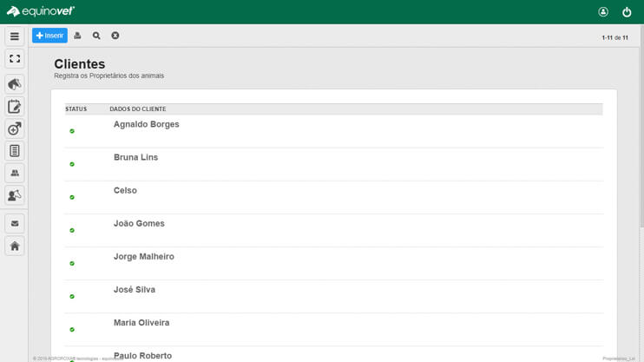644x362 pixels.
Task: Open client Jorge Malheiro record
Action: click(x=144, y=257)
